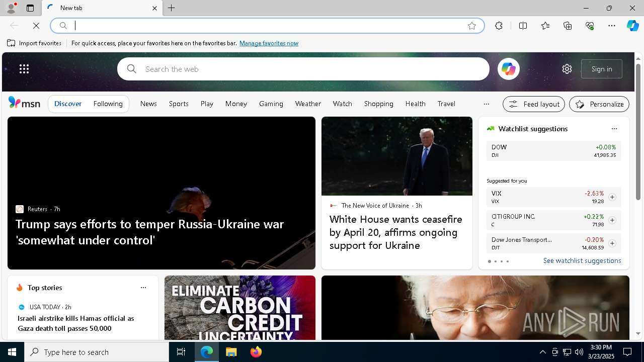644x362 pixels.
Task: Open the Play category
Action: (x=207, y=104)
